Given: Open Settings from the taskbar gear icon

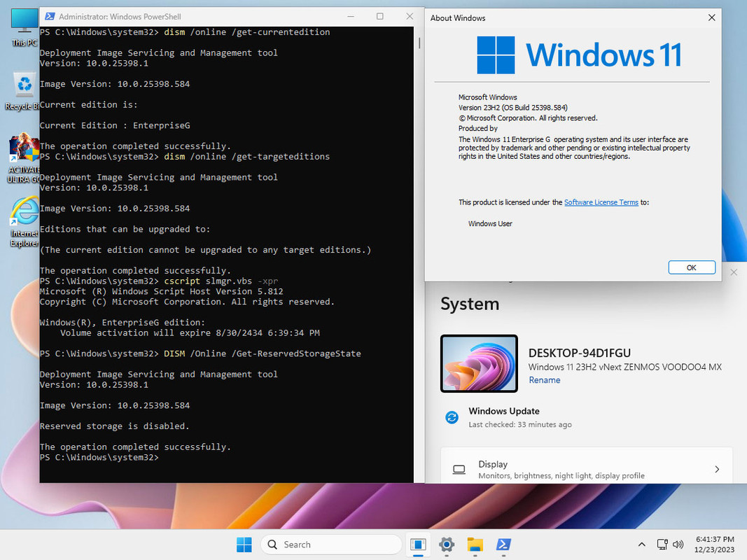Looking at the screenshot, I should coord(447,545).
